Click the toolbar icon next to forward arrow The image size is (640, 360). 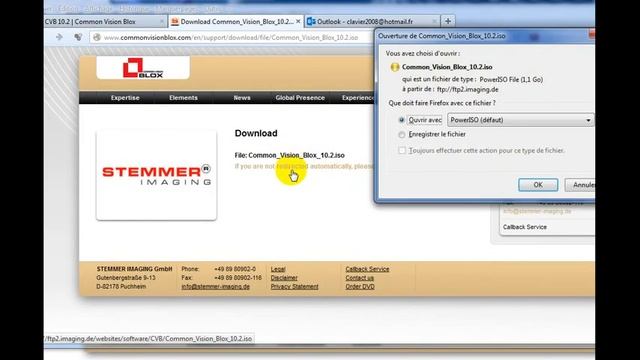click(x=78, y=37)
